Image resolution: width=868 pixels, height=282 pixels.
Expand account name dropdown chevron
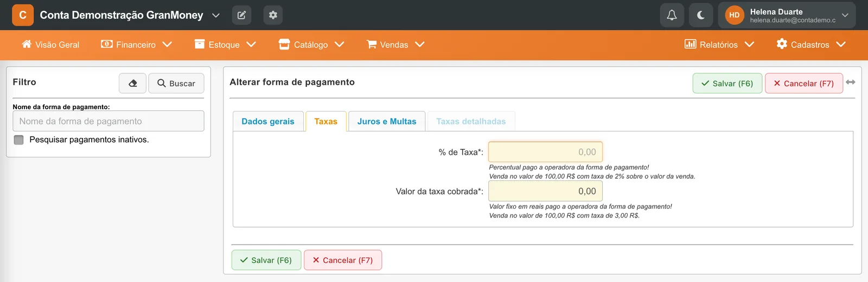click(x=216, y=15)
